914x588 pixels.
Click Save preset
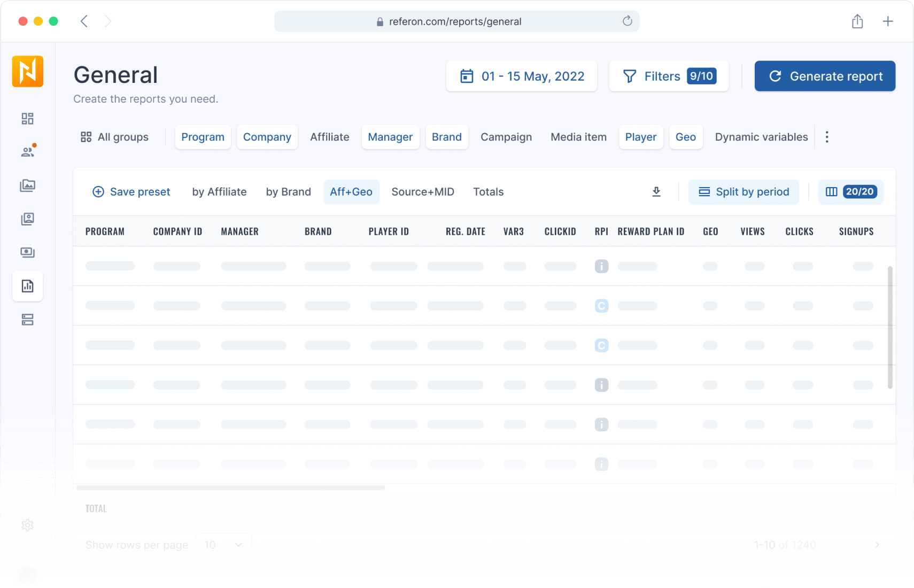click(x=131, y=192)
